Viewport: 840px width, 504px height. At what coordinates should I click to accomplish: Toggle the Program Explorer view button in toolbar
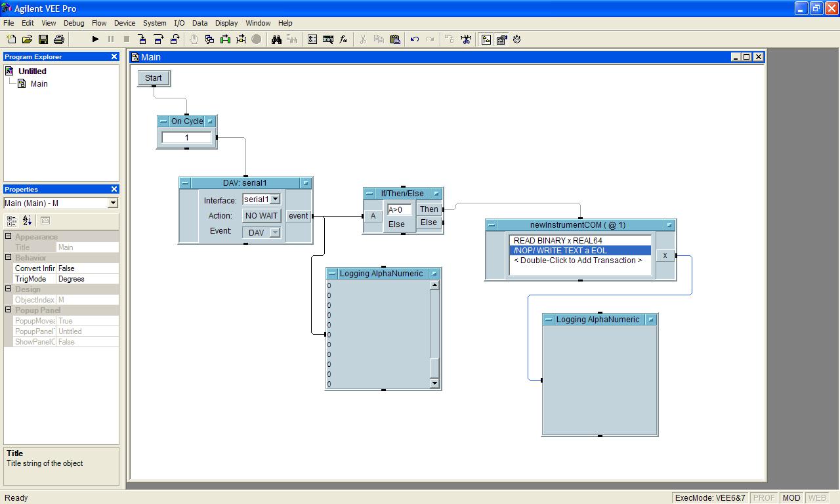tap(486, 39)
